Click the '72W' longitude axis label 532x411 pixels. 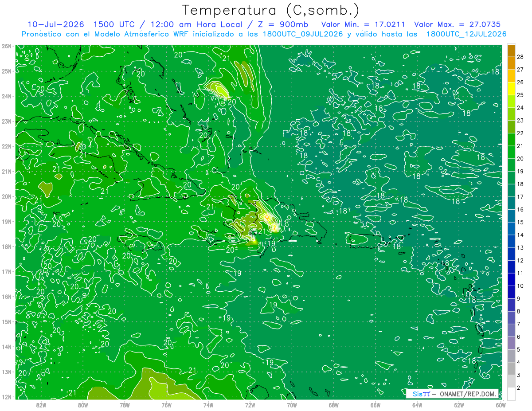[250, 405]
